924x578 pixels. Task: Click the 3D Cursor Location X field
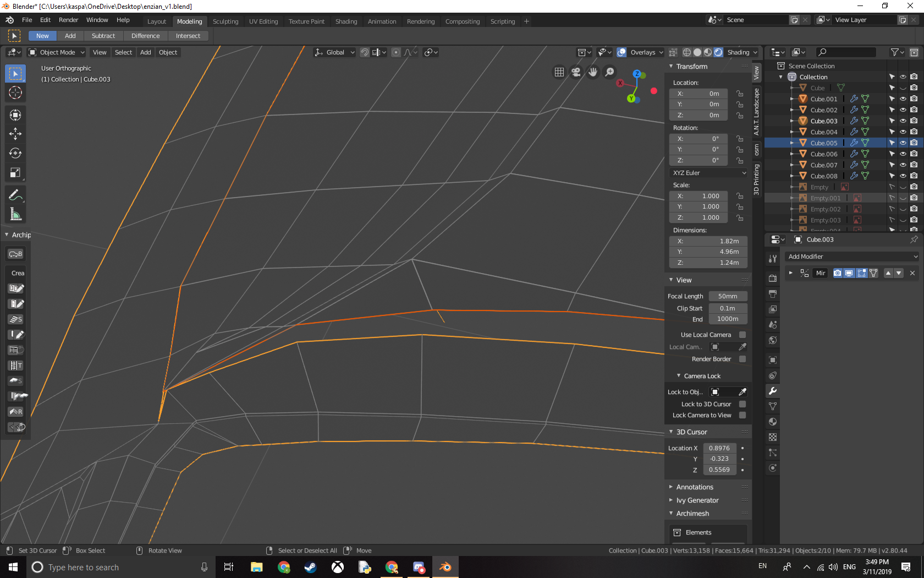point(719,448)
